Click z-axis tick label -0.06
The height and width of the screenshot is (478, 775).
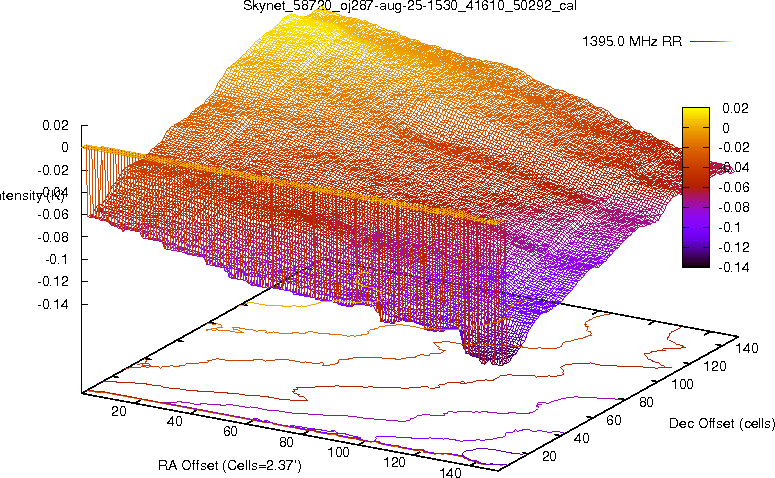(53, 215)
